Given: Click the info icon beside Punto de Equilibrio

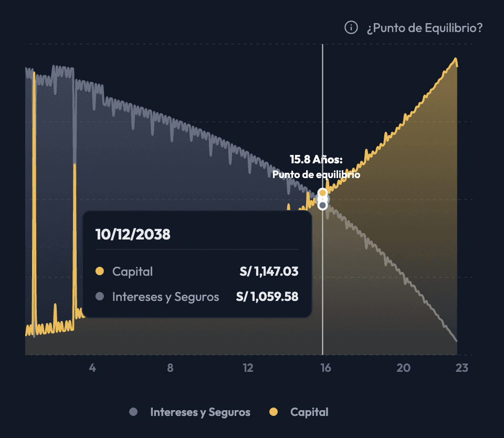Looking at the screenshot, I should (351, 27).
